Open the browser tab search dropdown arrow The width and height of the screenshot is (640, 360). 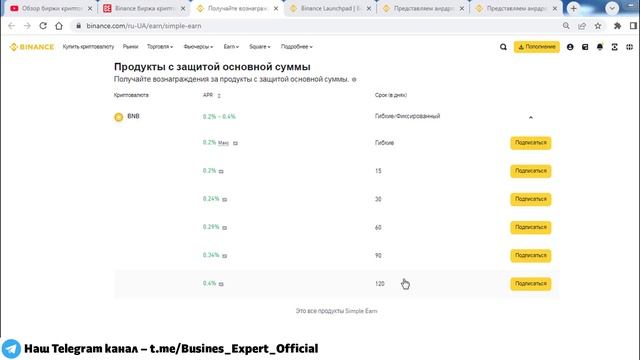[x=611, y=8]
